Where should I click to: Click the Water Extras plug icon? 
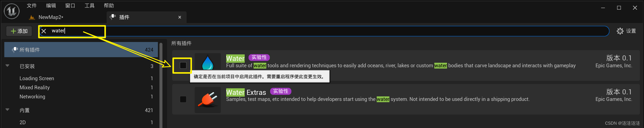point(208,100)
